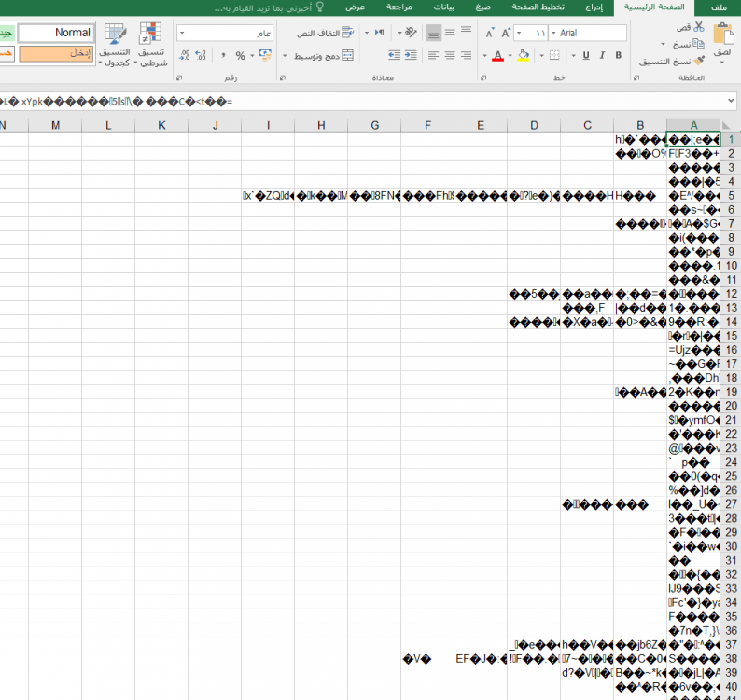The height and width of the screenshot is (700, 741).
Task: Open conditional formatting (تنسيق شرطي)
Action: [151, 45]
